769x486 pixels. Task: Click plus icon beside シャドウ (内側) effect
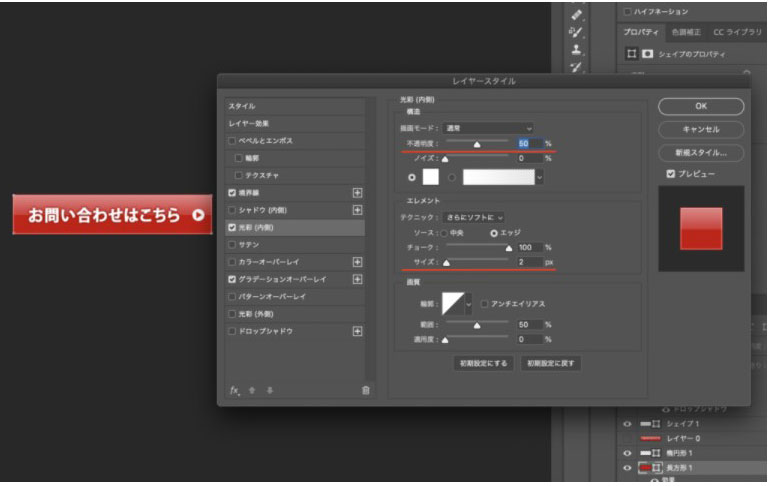[357, 210]
